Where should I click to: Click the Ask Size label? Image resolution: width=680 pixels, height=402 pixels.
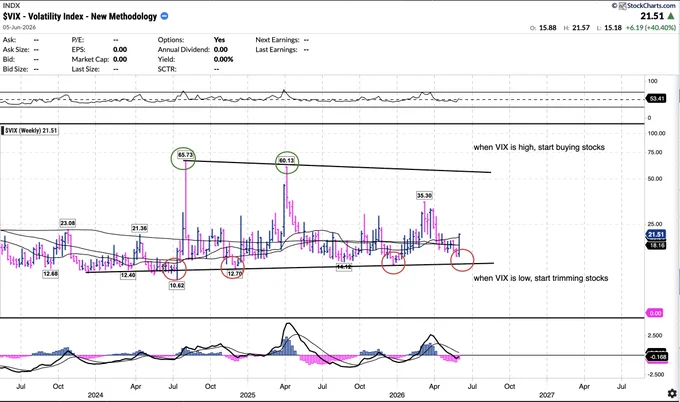click(16, 49)
